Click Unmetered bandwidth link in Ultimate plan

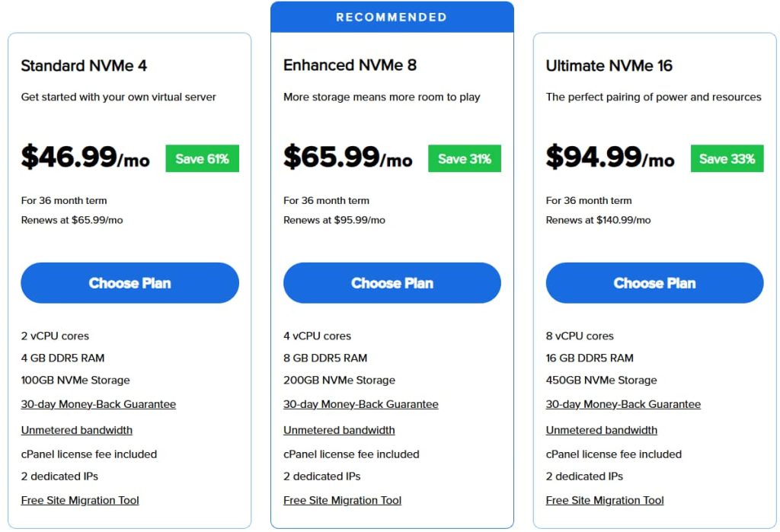(601, 430)
